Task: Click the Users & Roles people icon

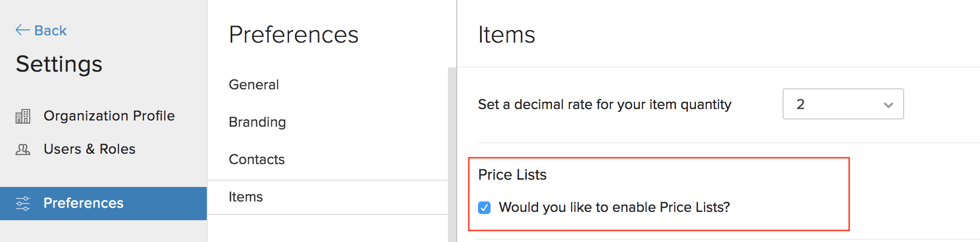Action: pos(23,150)
